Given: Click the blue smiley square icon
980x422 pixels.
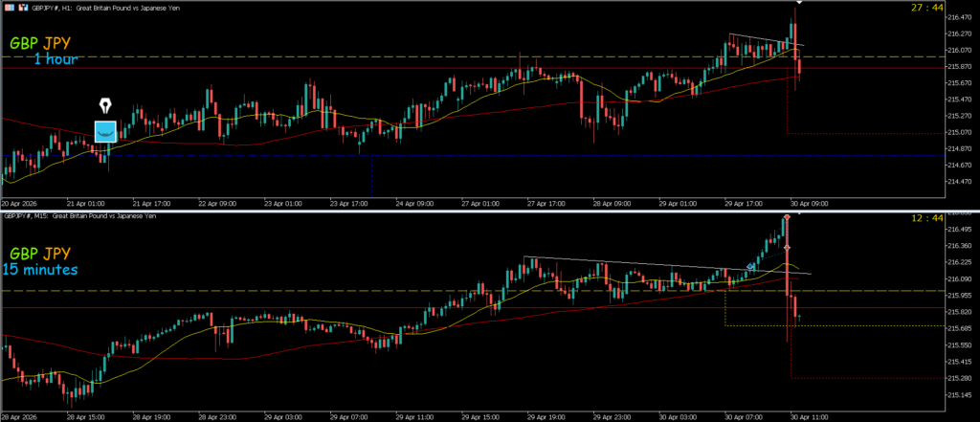Looking at the screenshot, I should click(x=104, y=130).
